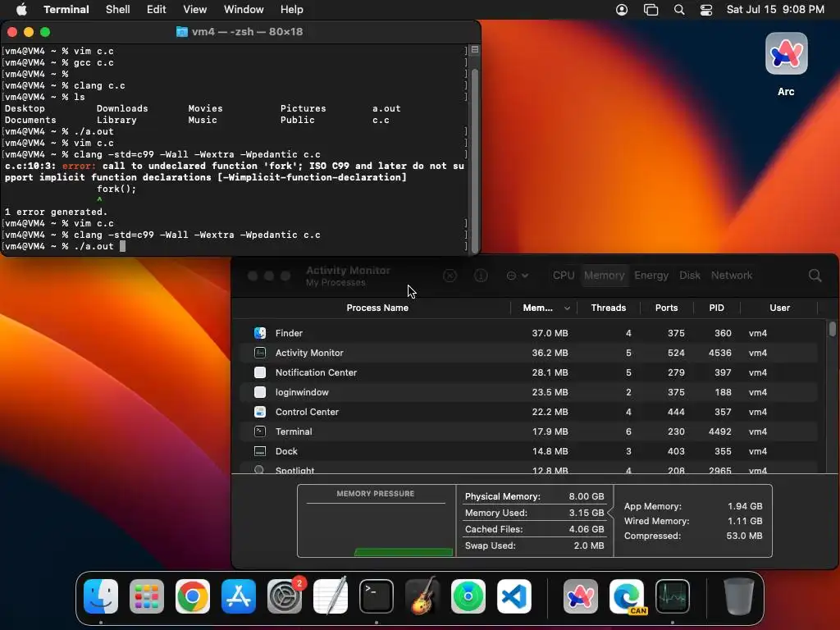Open the Apple menu
This screenshot has width=840, height=630.
(21, 9)
